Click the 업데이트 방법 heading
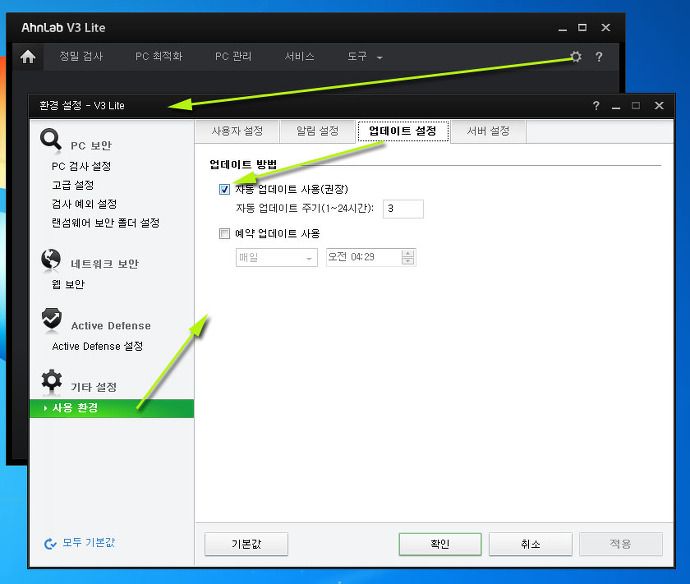690x584 pixels. click(x=243, y=165)
